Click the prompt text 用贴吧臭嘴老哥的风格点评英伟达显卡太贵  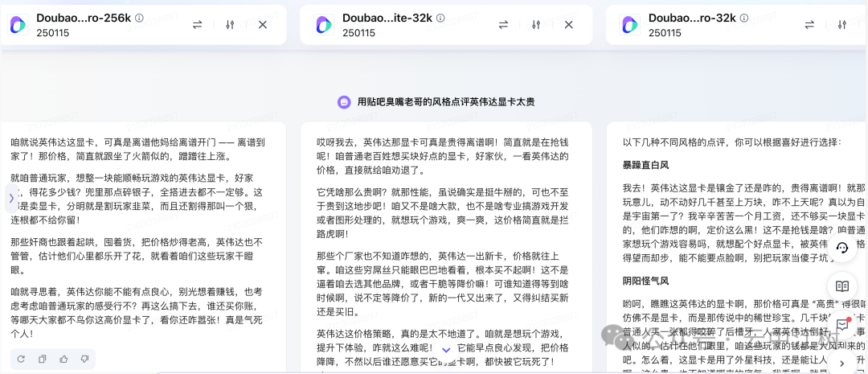coord(445,102)
